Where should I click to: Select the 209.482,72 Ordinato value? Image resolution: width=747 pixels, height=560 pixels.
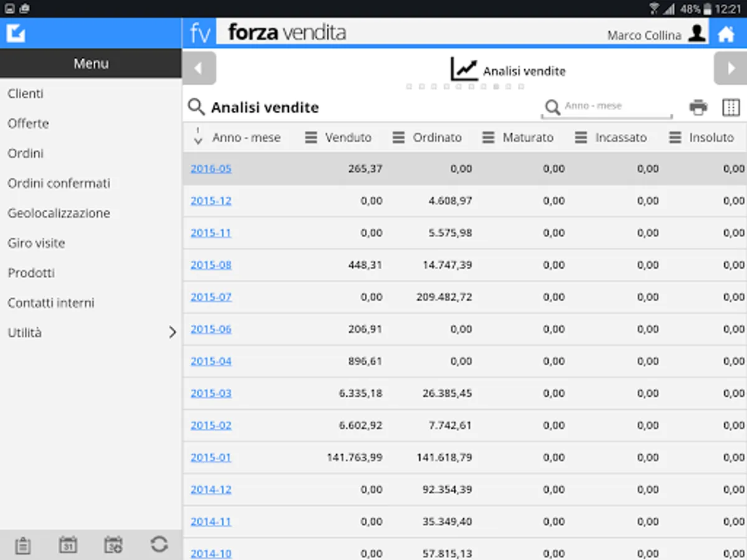[x=444, y=297]
